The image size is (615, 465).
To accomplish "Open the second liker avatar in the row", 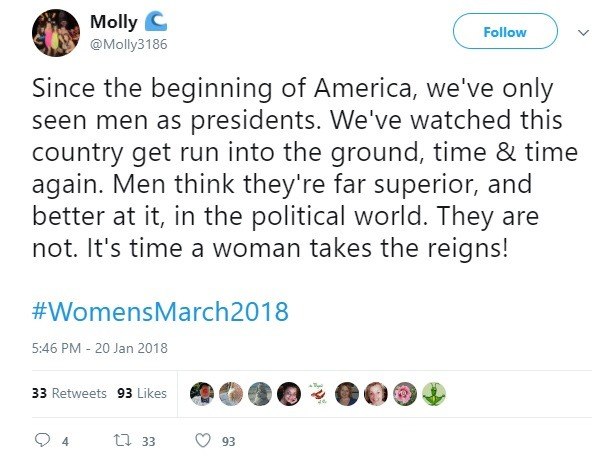I will 229,393.
